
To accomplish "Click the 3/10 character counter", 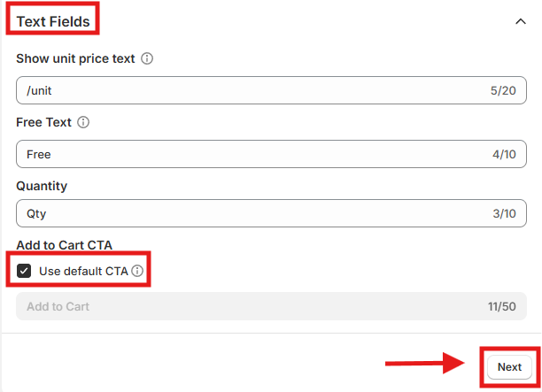I will coord(502,213).
